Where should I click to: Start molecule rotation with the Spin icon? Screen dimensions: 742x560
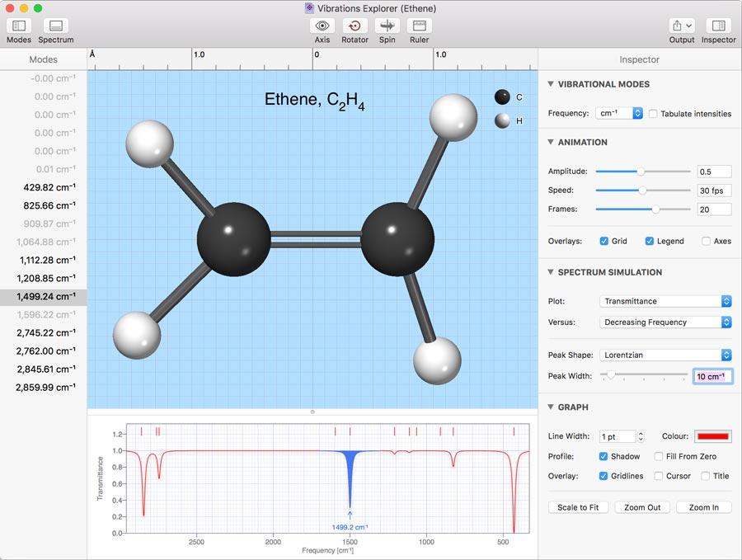point(387,27)
